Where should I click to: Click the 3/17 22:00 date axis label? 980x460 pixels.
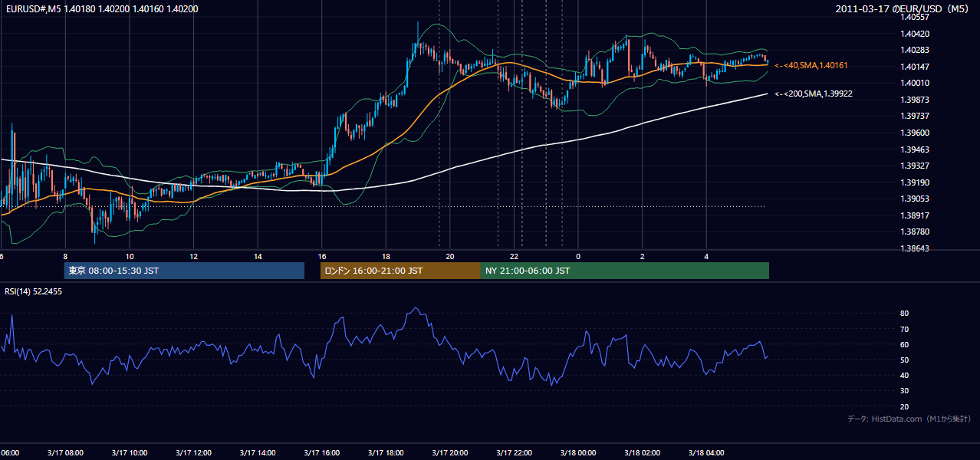[x=514, y=453]
